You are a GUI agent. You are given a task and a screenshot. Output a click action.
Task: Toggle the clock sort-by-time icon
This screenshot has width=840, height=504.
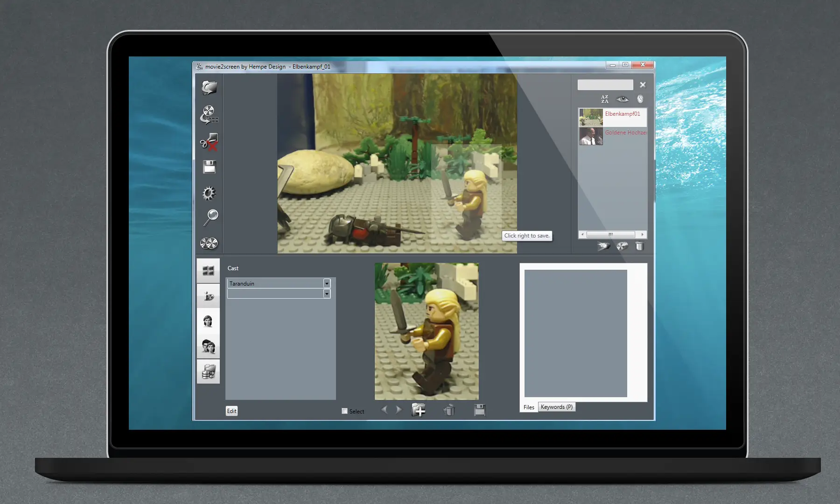(640, 99)
